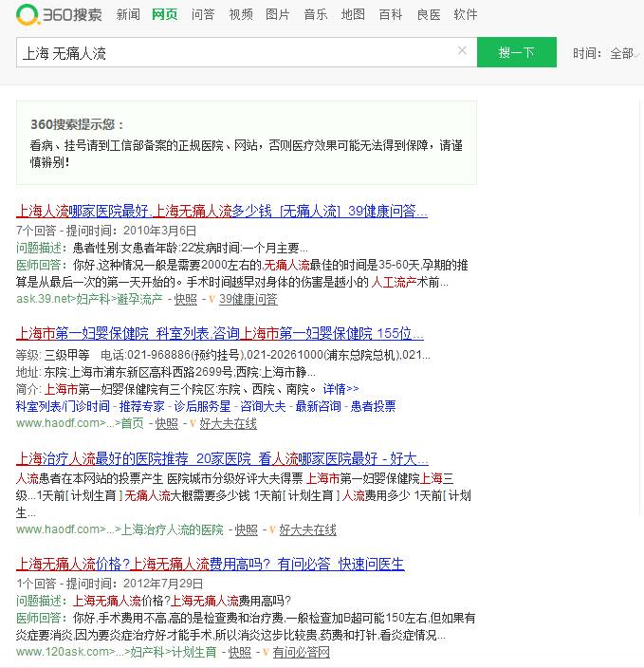644x668 pixels.
Task: Open the 推荐专家 sublink
Action: [142, 406]
